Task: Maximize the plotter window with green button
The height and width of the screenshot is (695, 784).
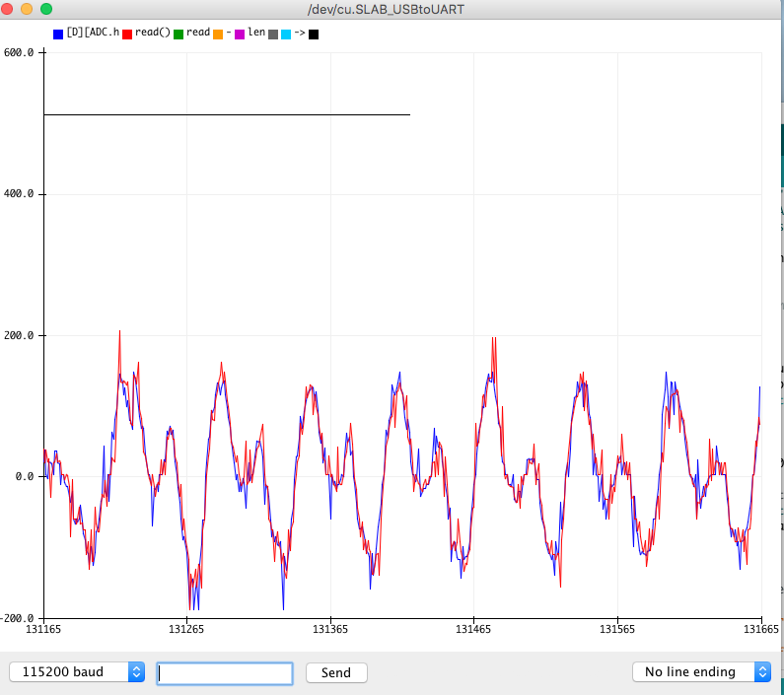Action: coord(46,9)
